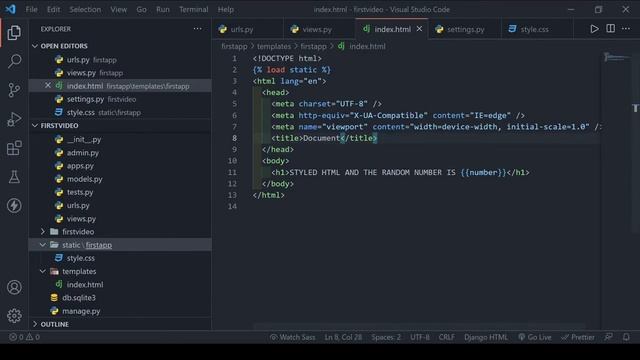Viewport: 640px width, 360px height.
Task: Open views.py in Open Editors list
Action: click(x=120, y=73)
